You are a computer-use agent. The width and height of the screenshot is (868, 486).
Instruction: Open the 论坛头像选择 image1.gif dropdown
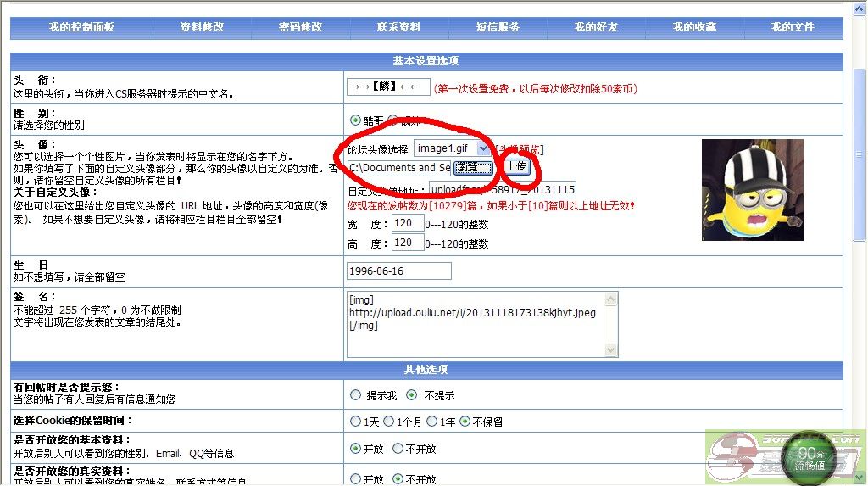484,149
